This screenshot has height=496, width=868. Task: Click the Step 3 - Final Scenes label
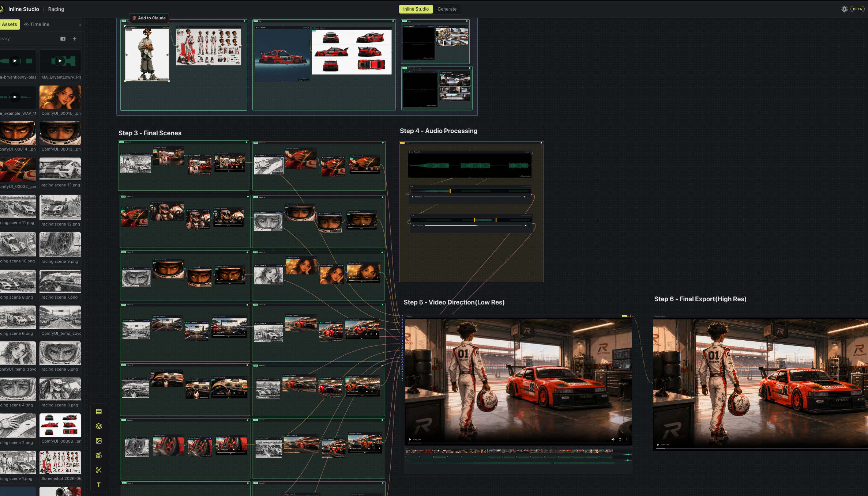pos(150,133)
